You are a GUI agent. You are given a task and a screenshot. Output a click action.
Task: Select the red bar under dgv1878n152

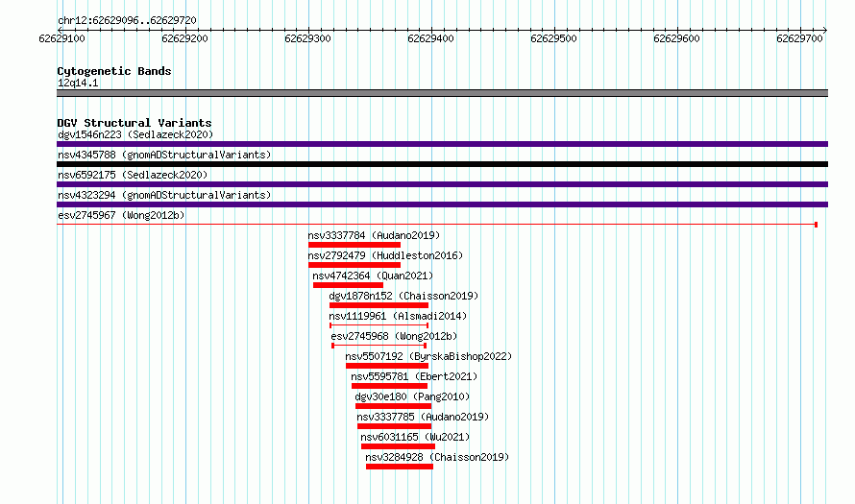pos(379,305)
